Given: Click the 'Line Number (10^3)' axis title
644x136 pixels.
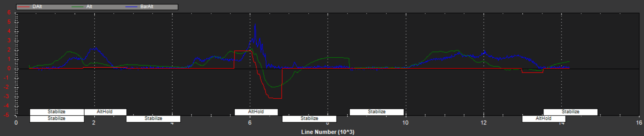Looking at the screenshot, I should click(x=328, y=132).
